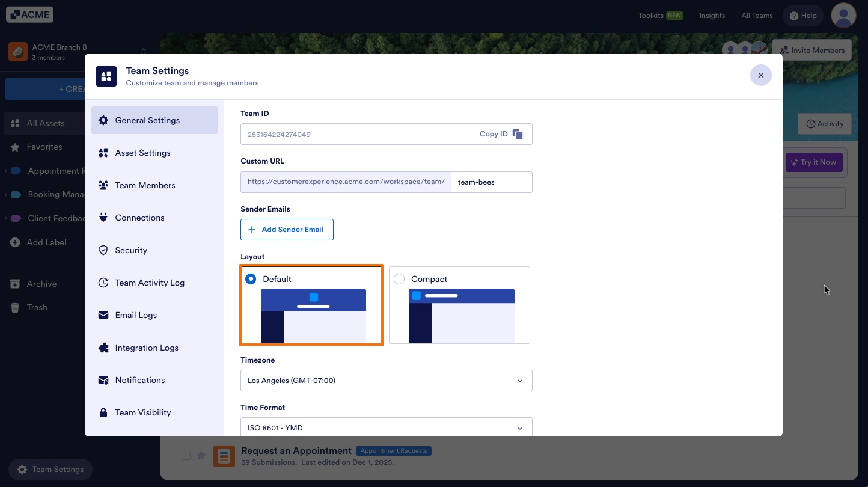The image size is (868, 487).
Task: Click the Team Members people icon
Action: tap(103, 185)
